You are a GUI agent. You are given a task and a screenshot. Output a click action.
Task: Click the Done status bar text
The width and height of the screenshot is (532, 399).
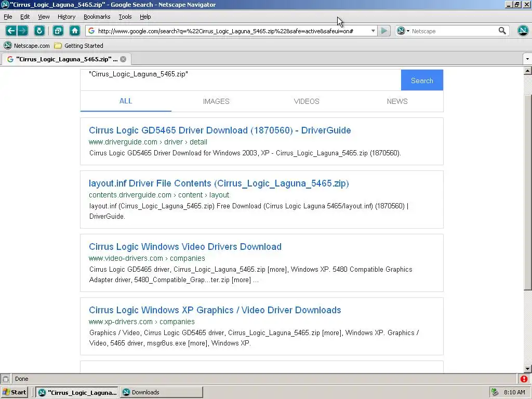(22, 379)
